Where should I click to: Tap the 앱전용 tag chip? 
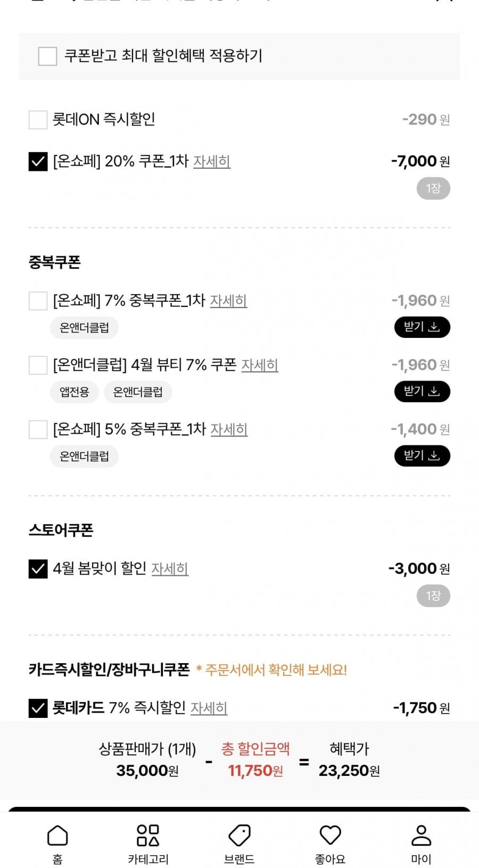click(74, 392)
